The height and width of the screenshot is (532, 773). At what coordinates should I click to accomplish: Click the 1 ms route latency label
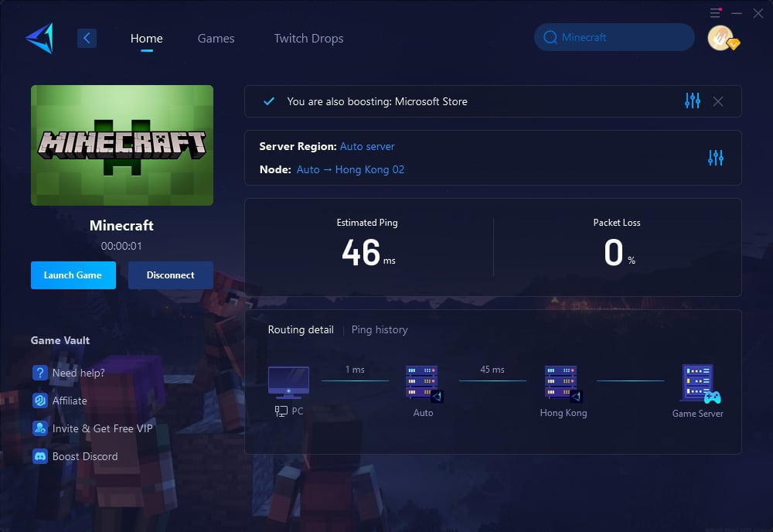(x=355, y=370)
